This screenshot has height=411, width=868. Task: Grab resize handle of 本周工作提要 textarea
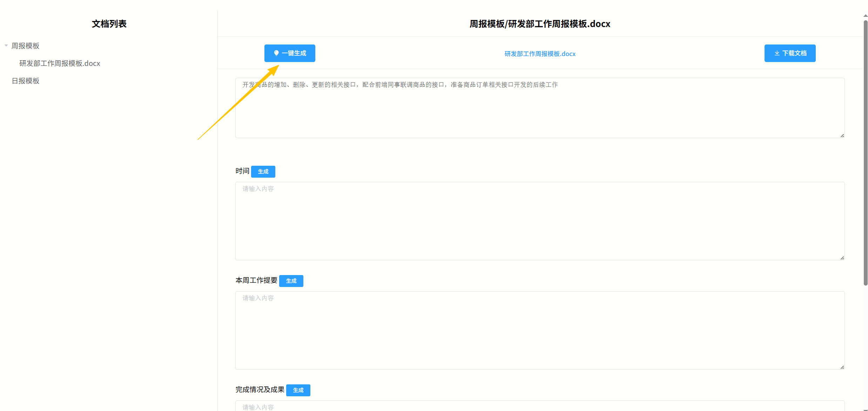pos(842,367)
